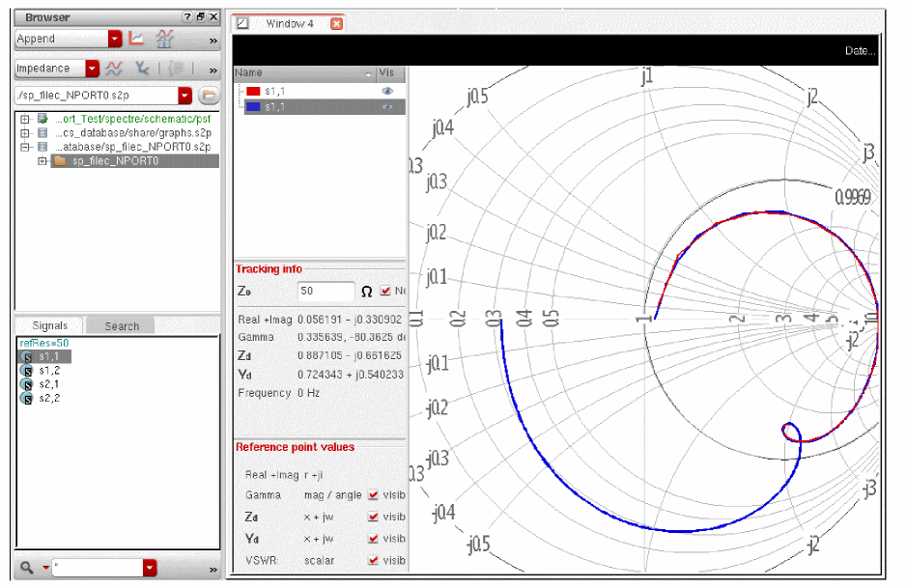Toggle Gamma visible checkbox in reference values
Image resolution: width=906 pixels, height=588 pixels.
click(x=373, y=495)
